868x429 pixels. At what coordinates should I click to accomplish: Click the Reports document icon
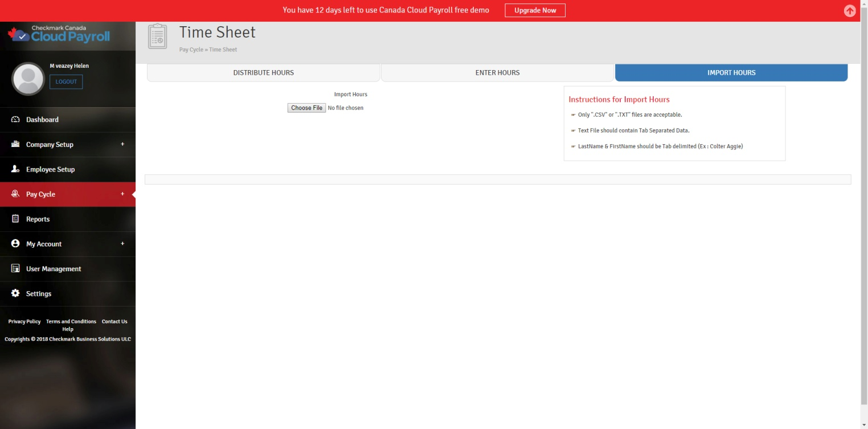15,219
